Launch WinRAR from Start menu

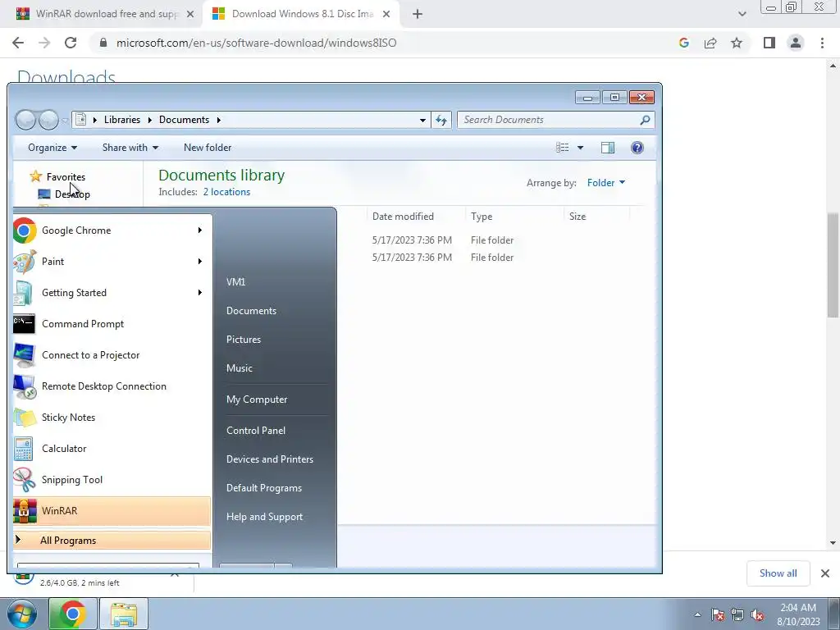[112, 510]
